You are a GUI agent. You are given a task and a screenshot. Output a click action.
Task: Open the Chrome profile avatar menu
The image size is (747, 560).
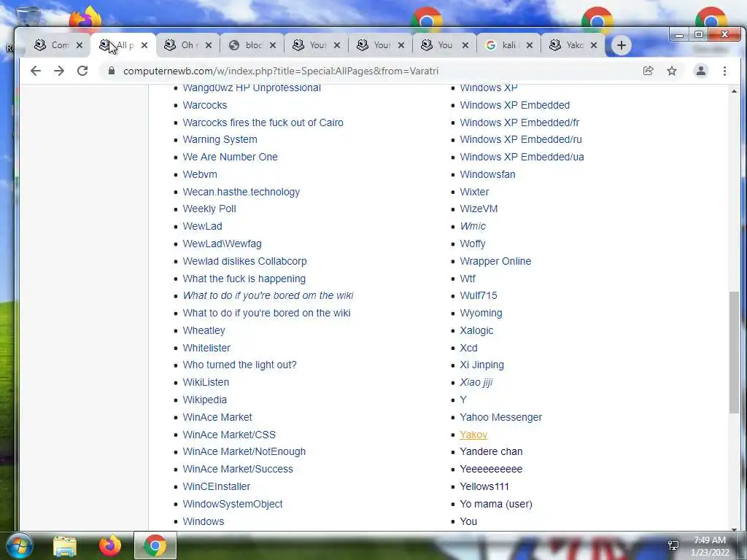coord(701,71)
